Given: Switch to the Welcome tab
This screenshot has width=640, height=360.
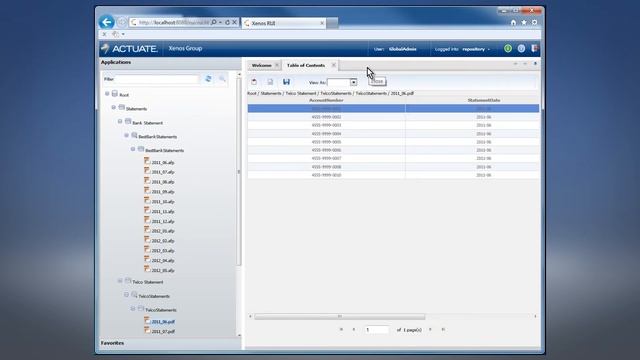Looking at the screenshot, I should 261,65.
